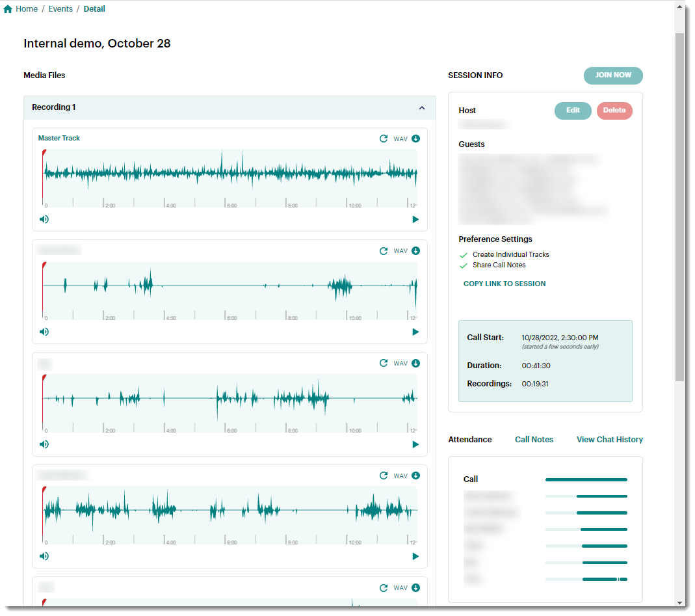
Task: Download WAV of the third track card
Action: (415, 363)
